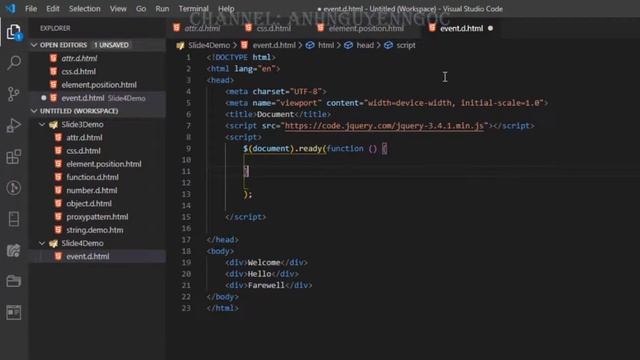This screenshot has height=360, width=640.
Task: Open the Extensions view
Action: point(13,157)
